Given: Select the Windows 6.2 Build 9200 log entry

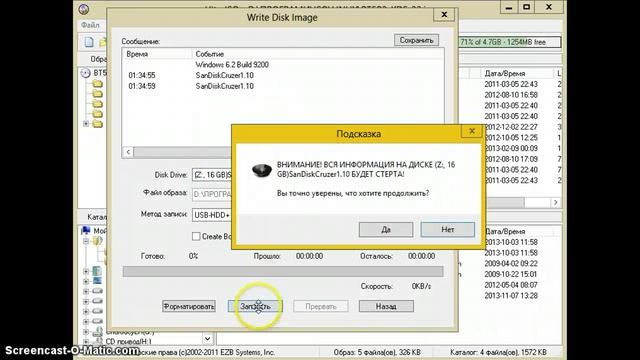Looking at the screenshot, I should click(x=232, y=64).
